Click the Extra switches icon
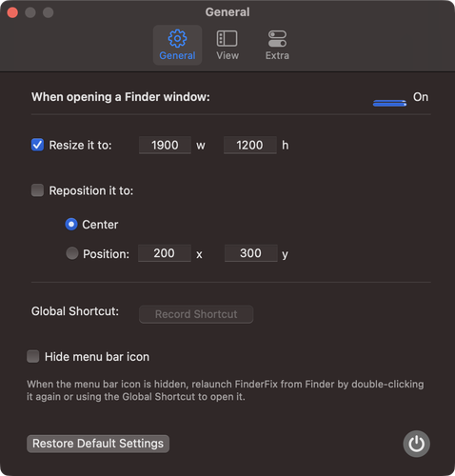Screen dimensions: 455x476 click(277, 38)
